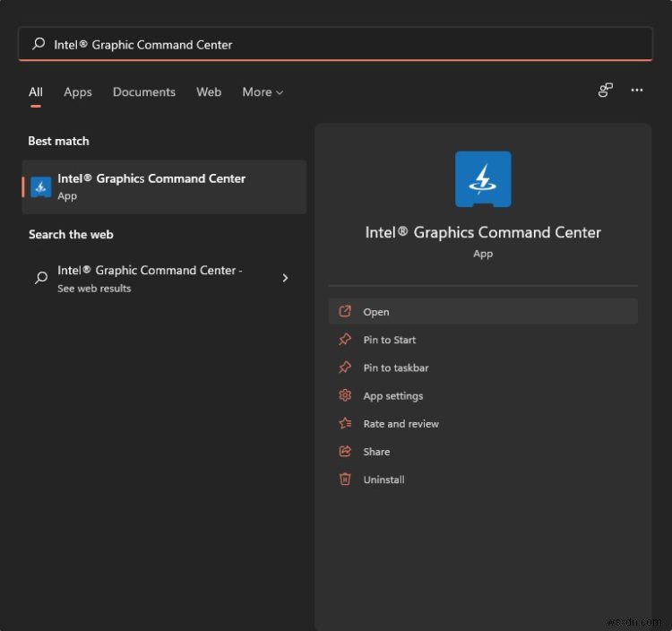672x631 pixels.
Task: Select Rate and review
Action: (483, 424)
